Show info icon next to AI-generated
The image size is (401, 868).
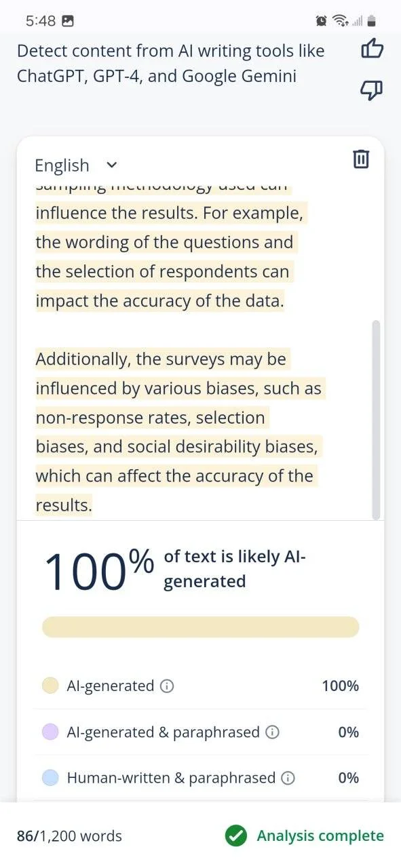[167, 686]
